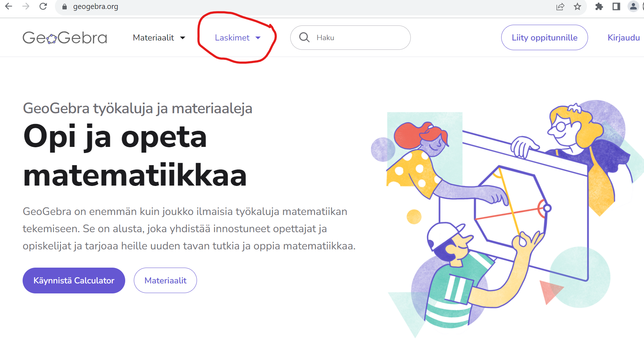The width and height of the screenshot is (644, 340).
Task: Click the Liity oppitunnille button
Action: click(x=544, y=37)
